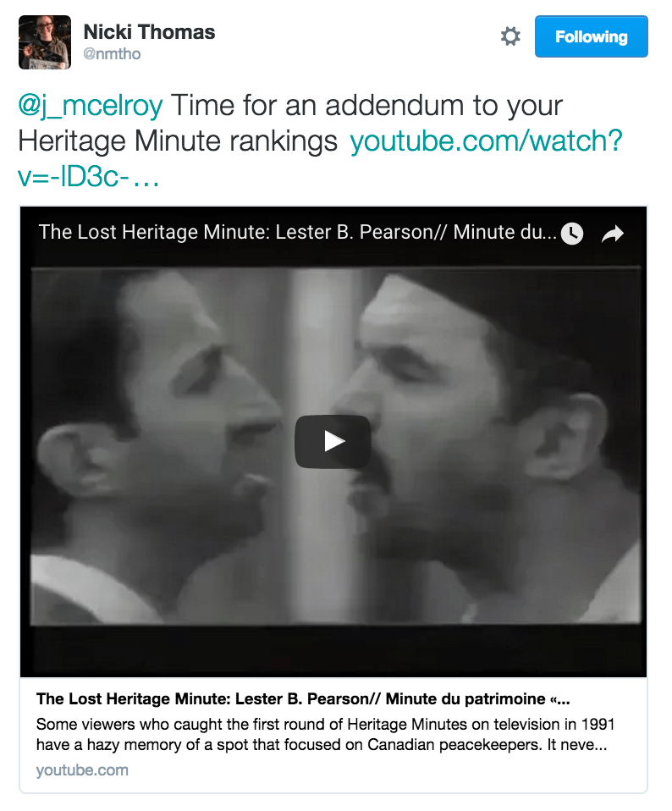Play the Lost Heritage Minute video
Image resolution: width=672 pixels, height=811 pixels.
tap(333, 442)
